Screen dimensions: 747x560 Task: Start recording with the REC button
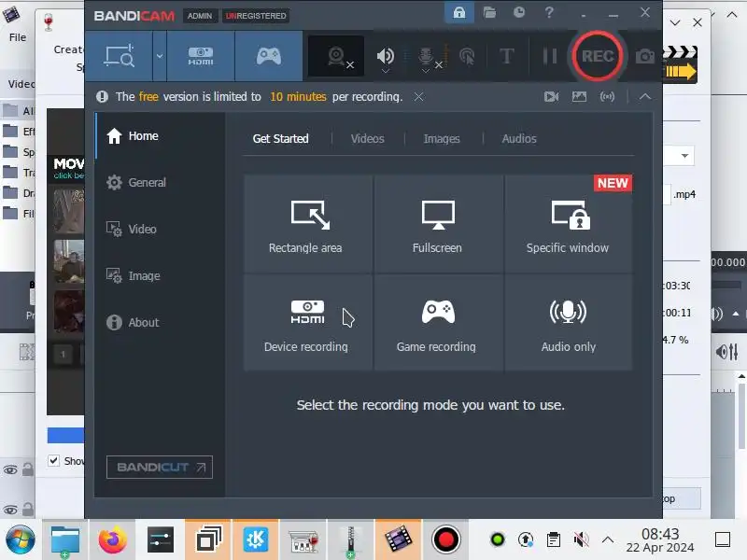(598, 56)
